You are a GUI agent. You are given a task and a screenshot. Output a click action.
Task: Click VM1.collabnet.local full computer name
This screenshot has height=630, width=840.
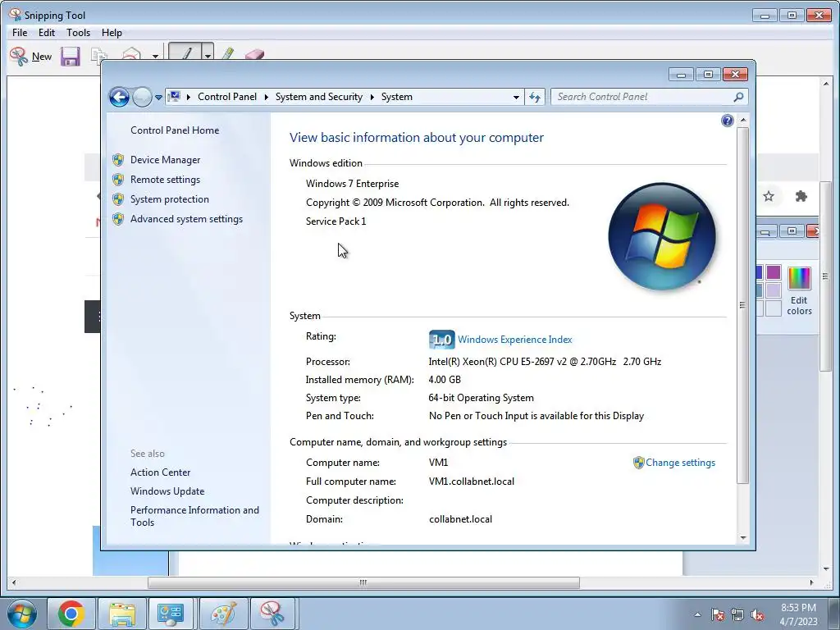click(472, 482)
